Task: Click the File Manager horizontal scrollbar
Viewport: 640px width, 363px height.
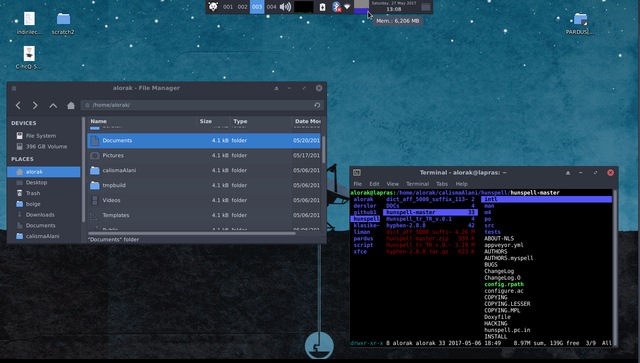Action: [191, 234]
